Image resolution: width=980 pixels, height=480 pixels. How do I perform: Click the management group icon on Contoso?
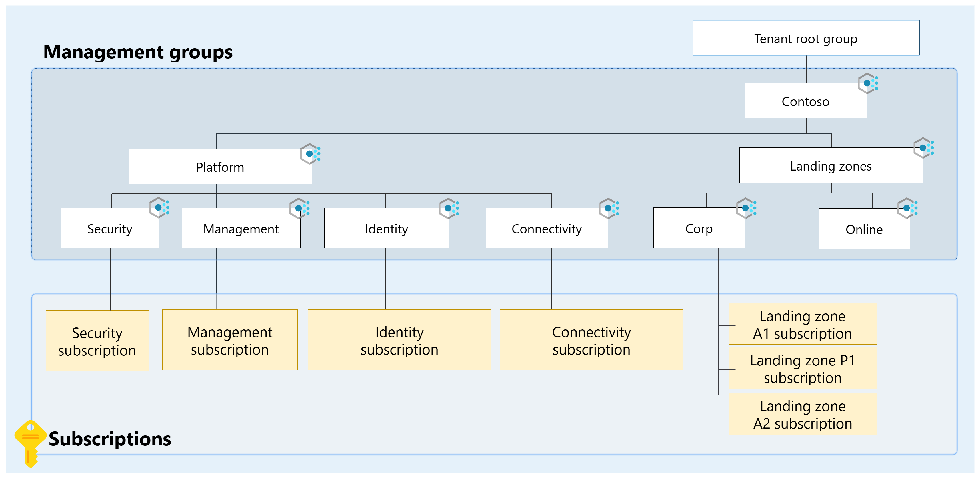867,83
